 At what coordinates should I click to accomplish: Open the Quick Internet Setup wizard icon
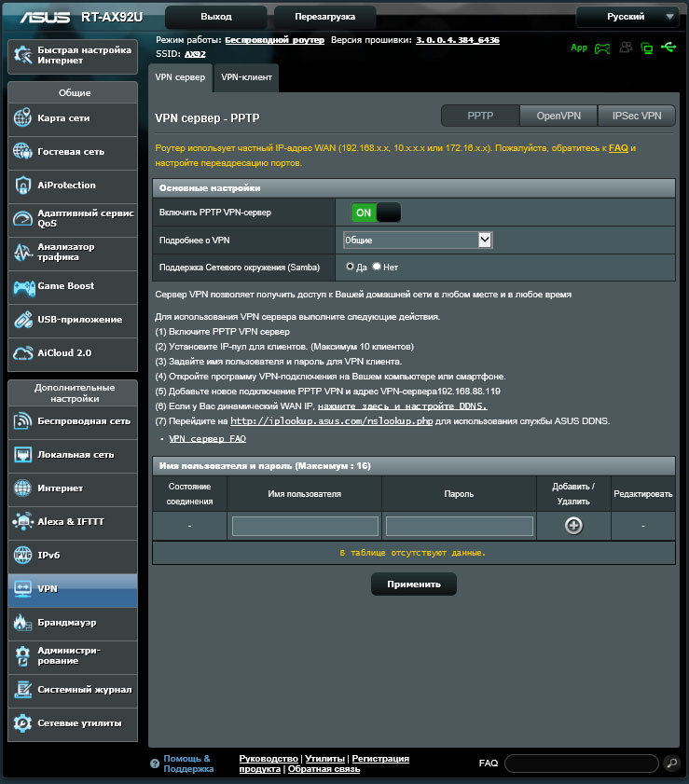coord(23,55)
